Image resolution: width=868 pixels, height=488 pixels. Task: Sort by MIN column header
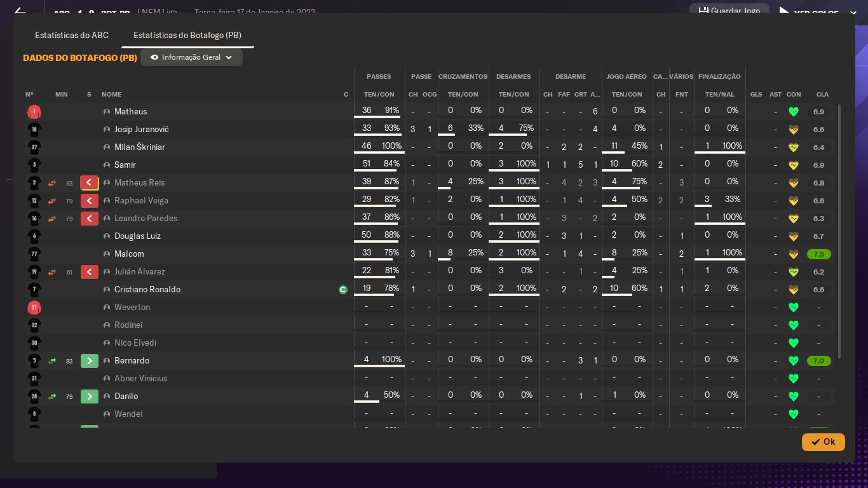pyautogui.click(x=61, y=94)
